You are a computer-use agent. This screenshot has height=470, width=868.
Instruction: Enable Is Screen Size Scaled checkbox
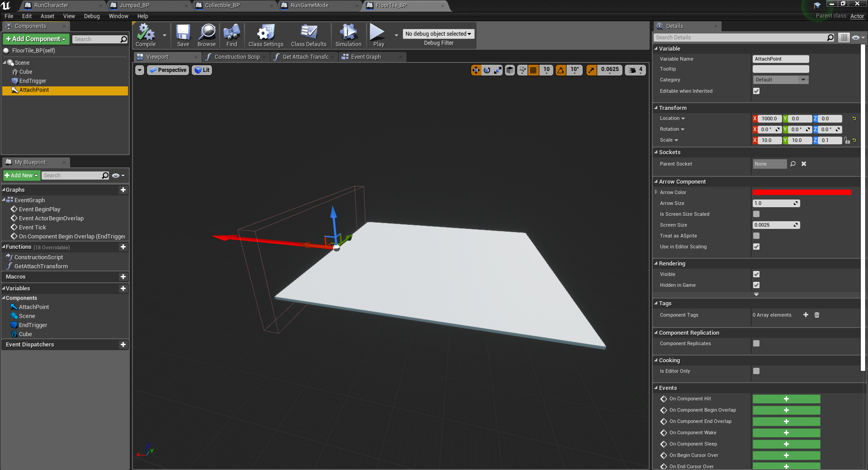[756, 214]
